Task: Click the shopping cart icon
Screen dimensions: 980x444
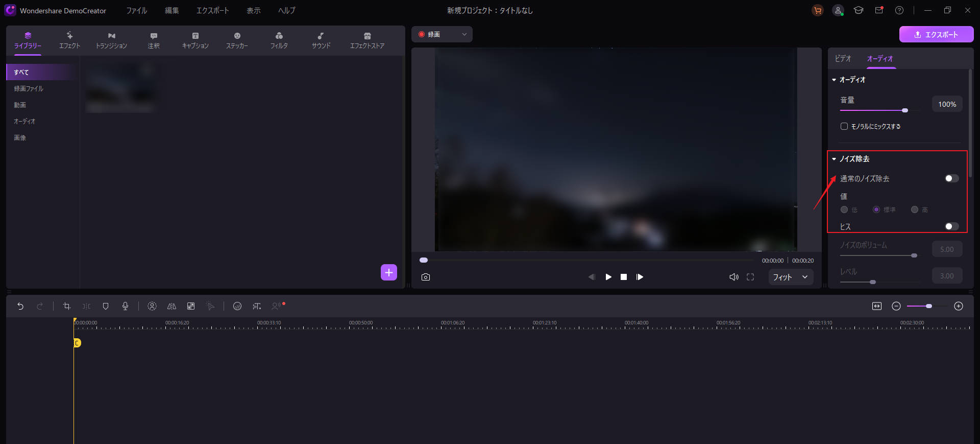Action: (818, 10)
